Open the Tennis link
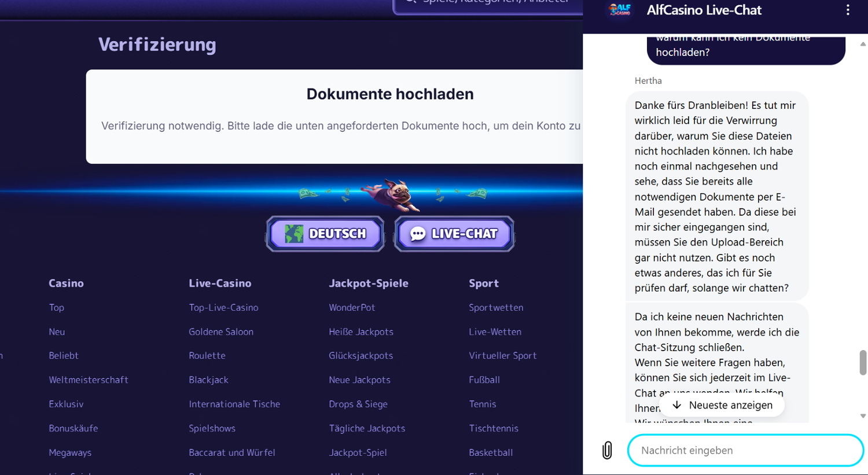Screen dimensions: 868x475 tap(483, 404)
